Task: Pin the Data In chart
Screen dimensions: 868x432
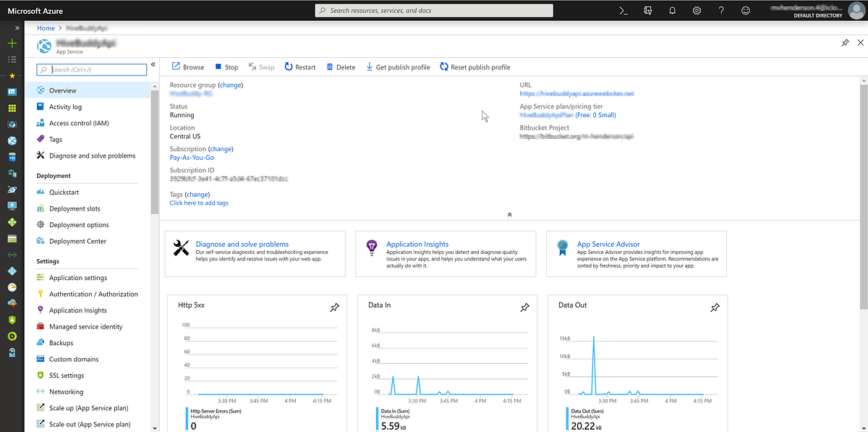Action: [524, 307]
